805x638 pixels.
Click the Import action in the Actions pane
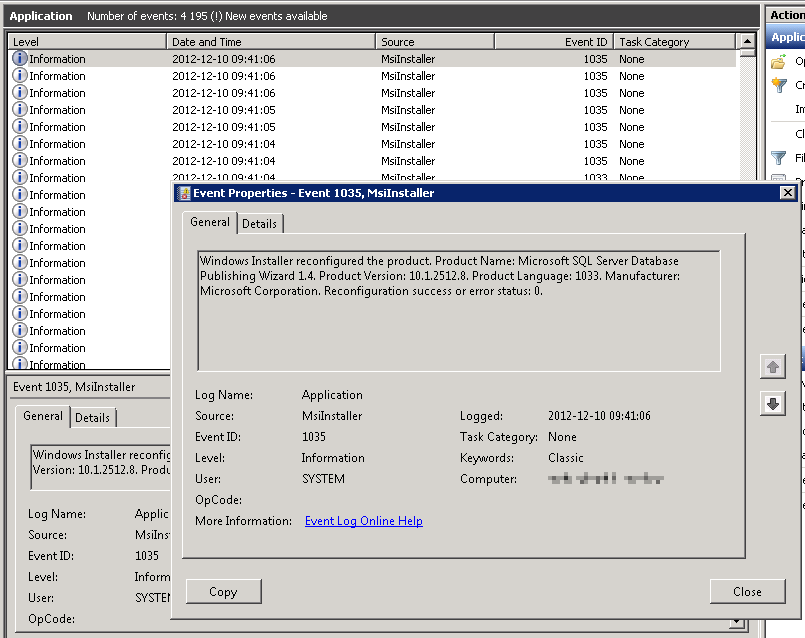[795, 110]
